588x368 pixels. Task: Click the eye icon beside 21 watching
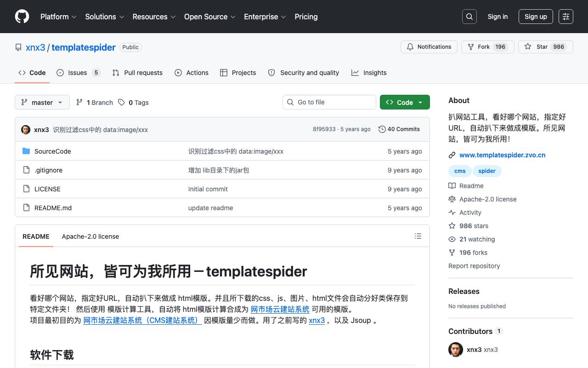(452, 239)
